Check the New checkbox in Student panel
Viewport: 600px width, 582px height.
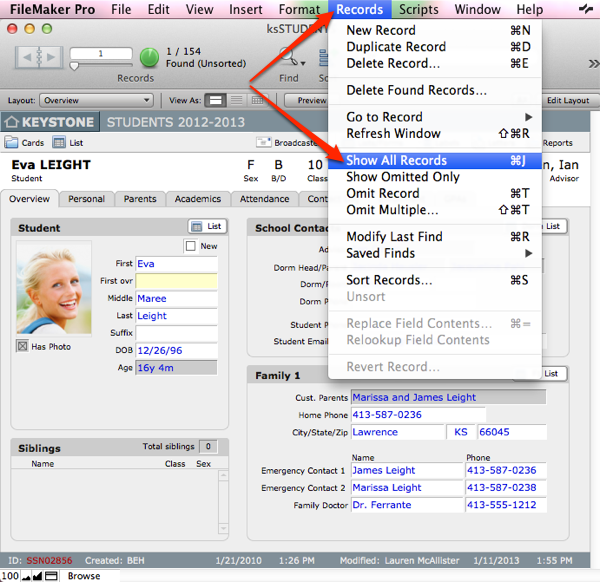point(191,246)
